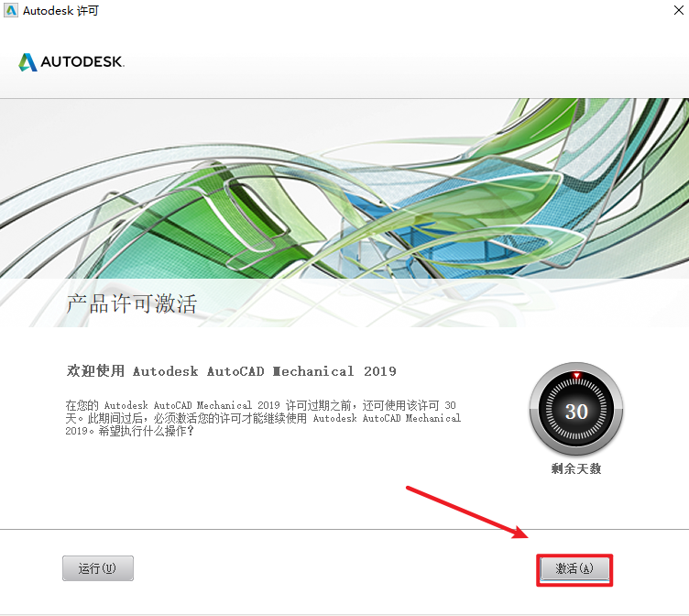The image size is (689, 616).
Task: Click the 'Autodesk 许可' window title text
Action: [x=60, y=11]
